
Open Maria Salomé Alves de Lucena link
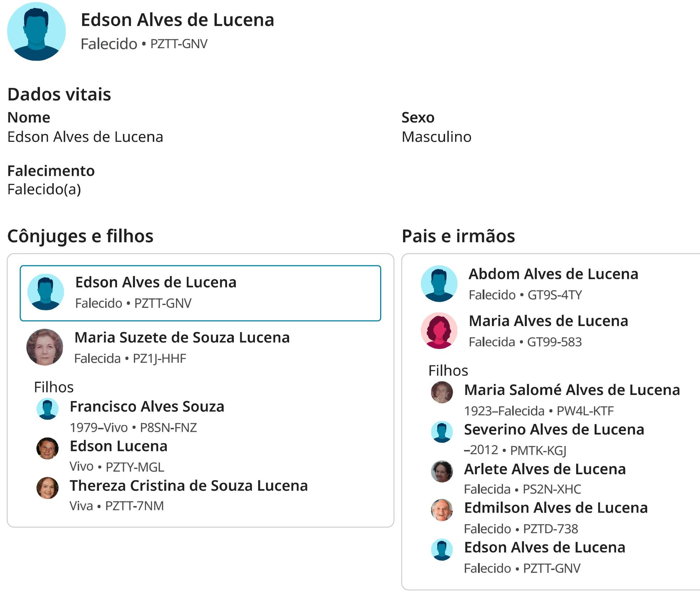(x=572, y=390)
